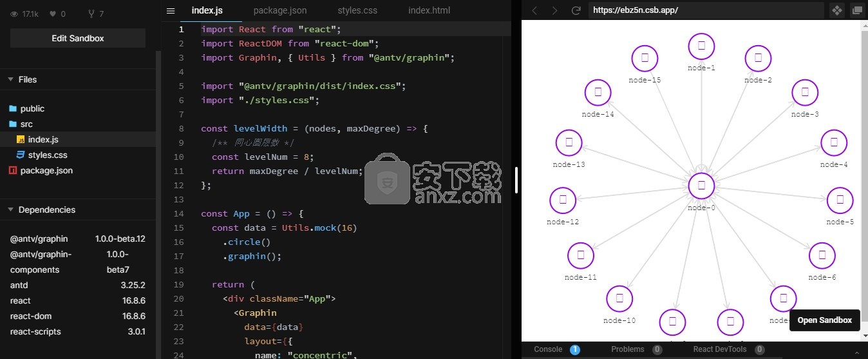Click the divider handle between editor and preview

click(x=516, y=180)
